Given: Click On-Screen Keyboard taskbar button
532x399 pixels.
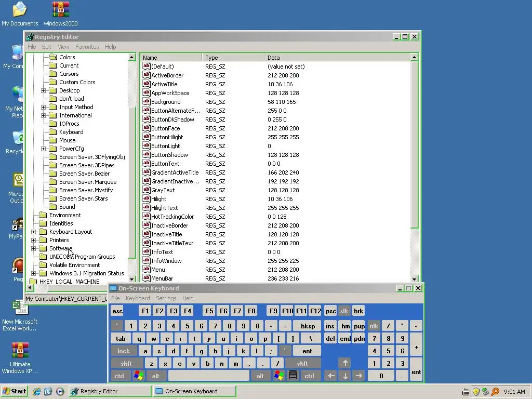Looking at the screenshot, I should [x=194, y=391].
